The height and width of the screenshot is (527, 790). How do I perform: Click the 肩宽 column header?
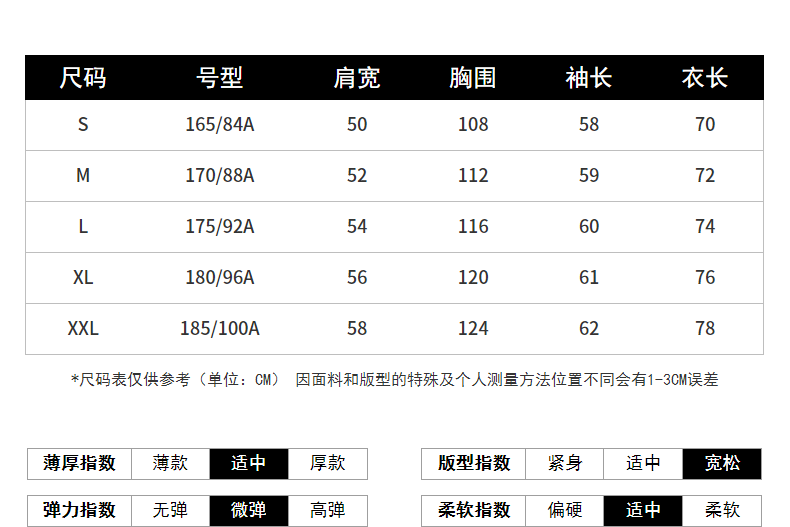pos(357,78)
